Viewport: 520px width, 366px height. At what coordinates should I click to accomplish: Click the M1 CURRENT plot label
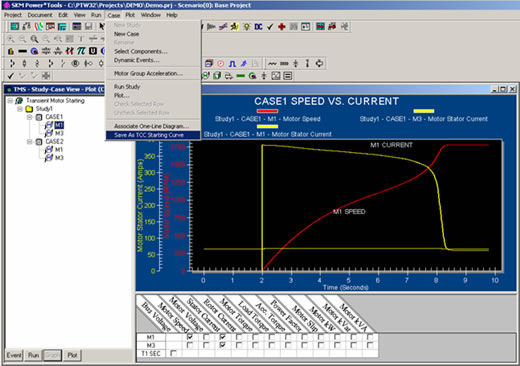click(x=391, y=145)
